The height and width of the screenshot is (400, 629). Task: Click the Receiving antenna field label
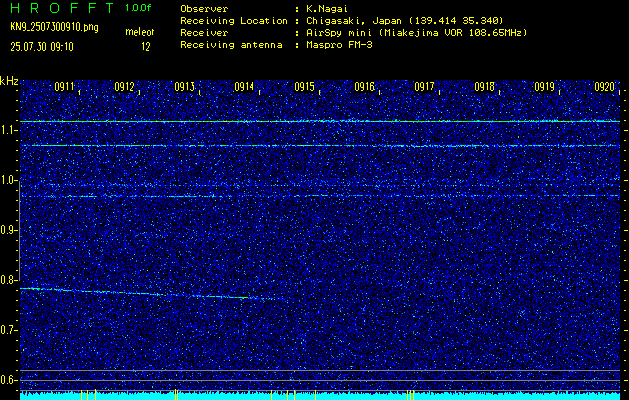tap(231, 45)
